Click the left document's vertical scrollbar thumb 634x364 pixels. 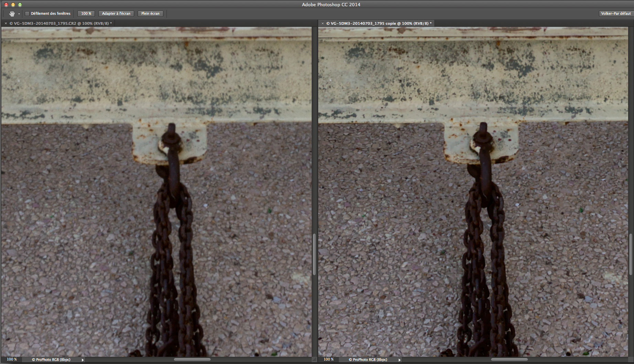(314, 254)
